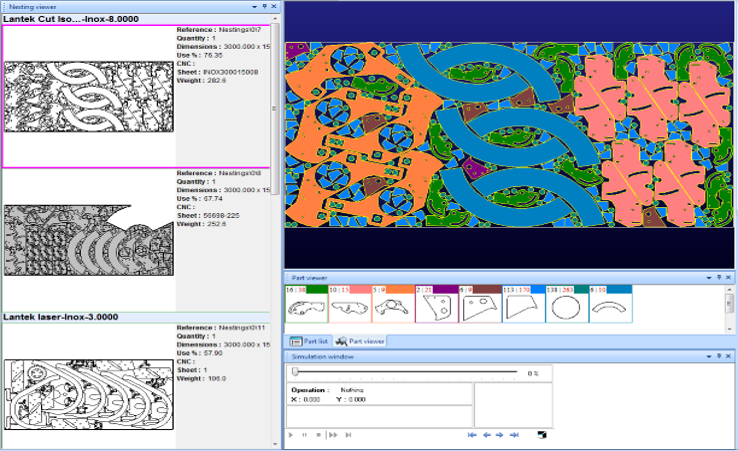
Task: Jump to last step blue arrow
Action: pyautogui.click(x=513, y=435)
